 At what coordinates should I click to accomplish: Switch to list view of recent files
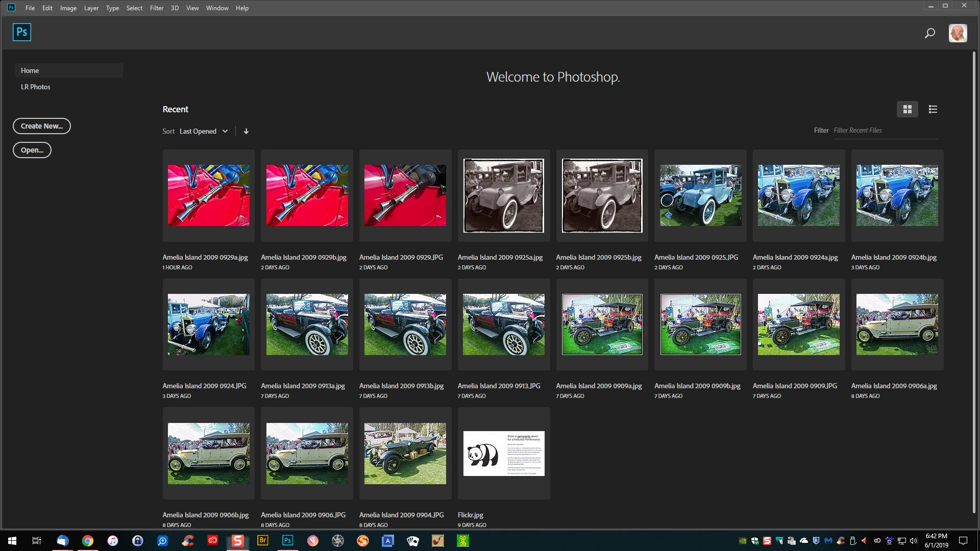(933, 109)
